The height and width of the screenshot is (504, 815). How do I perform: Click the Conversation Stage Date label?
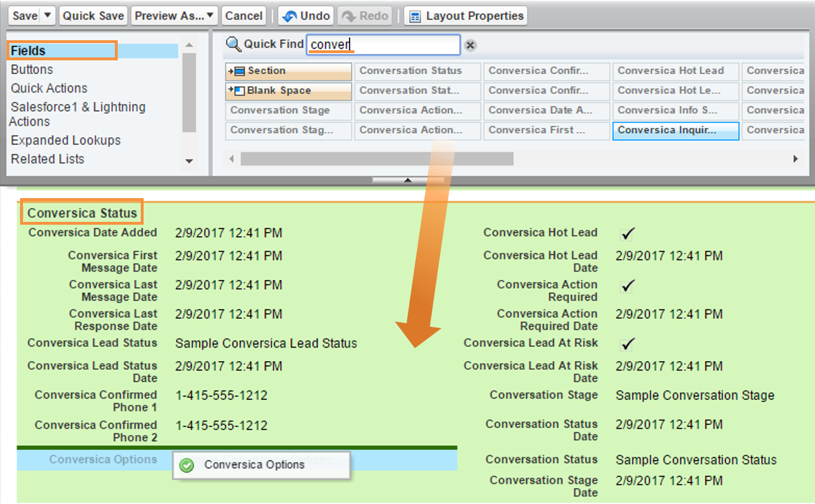pos(543,486)
